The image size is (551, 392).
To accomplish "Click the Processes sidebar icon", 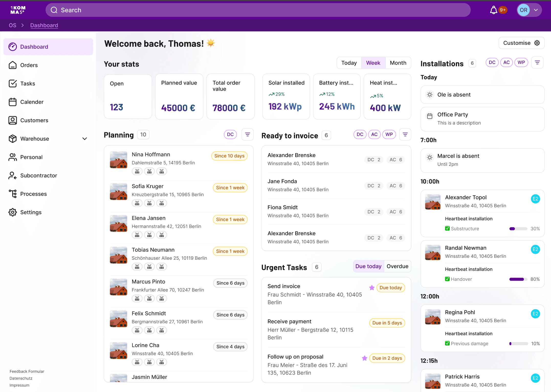I will pos(13,194).
